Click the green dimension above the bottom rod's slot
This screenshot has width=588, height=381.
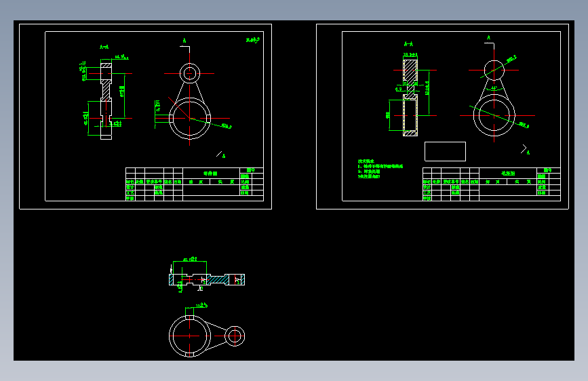[201, 306]
